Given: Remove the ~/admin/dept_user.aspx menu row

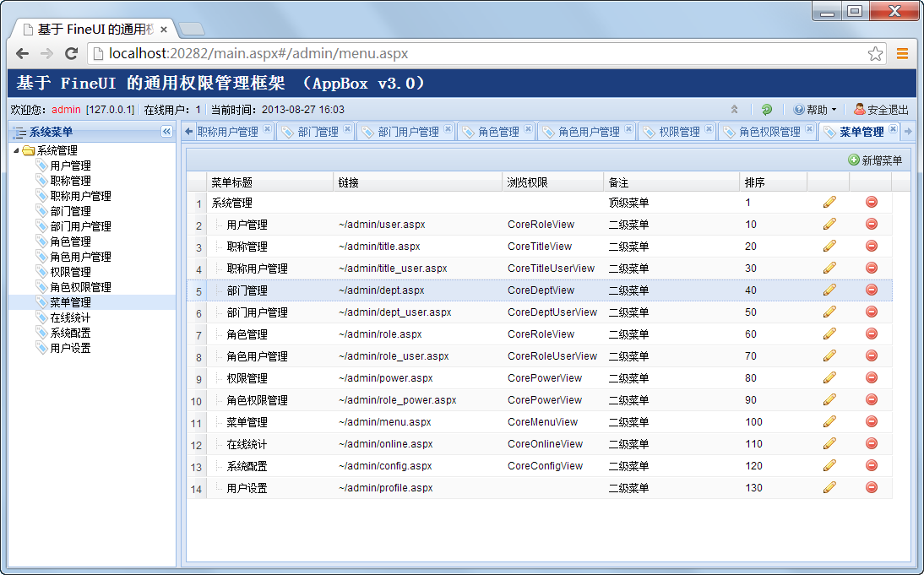Looking at the screenshot, I should tap(872, 312).
